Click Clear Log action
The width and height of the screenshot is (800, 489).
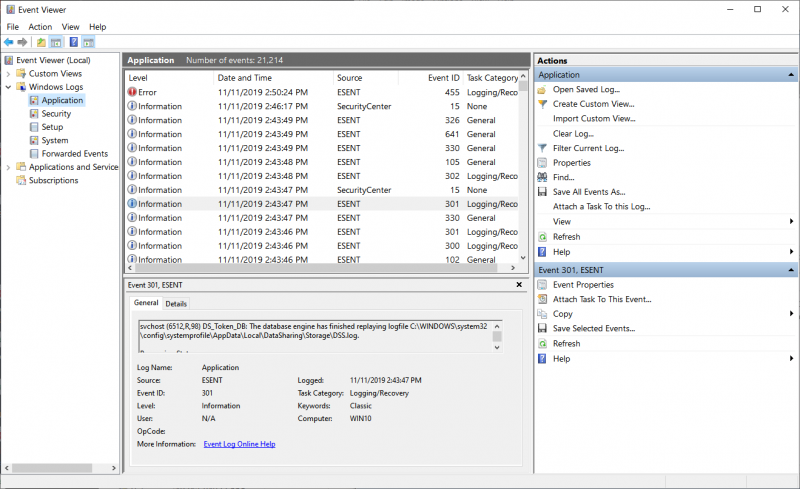[573, 134]
